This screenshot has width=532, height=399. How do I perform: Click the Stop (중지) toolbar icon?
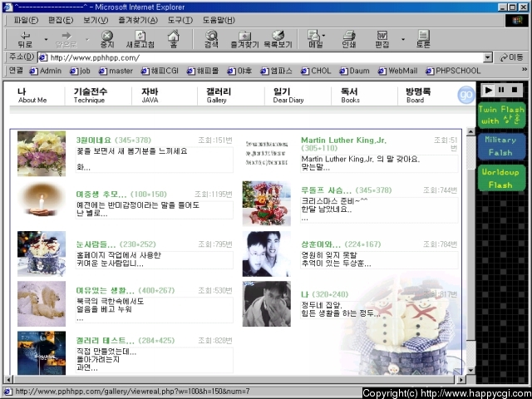(x=107, y=39)
